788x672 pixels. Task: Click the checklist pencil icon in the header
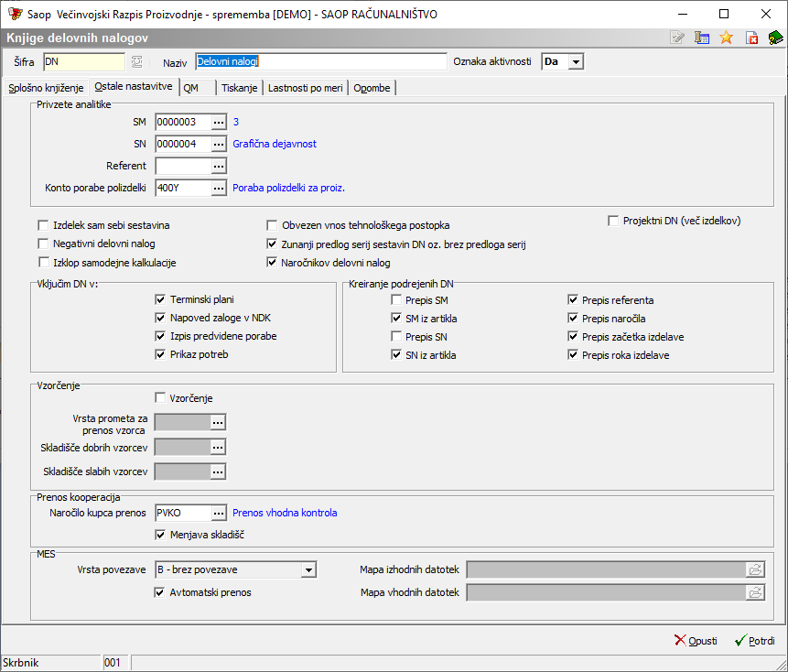pyautogui.click(x=677, y=38)
